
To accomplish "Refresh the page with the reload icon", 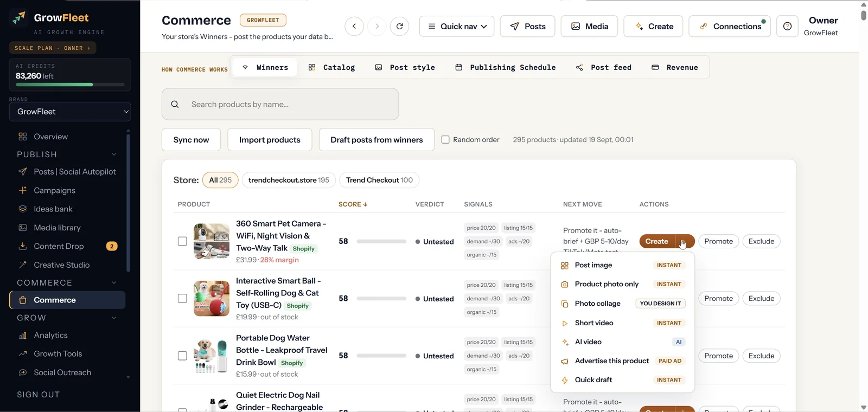I will [x=400, y=26].
